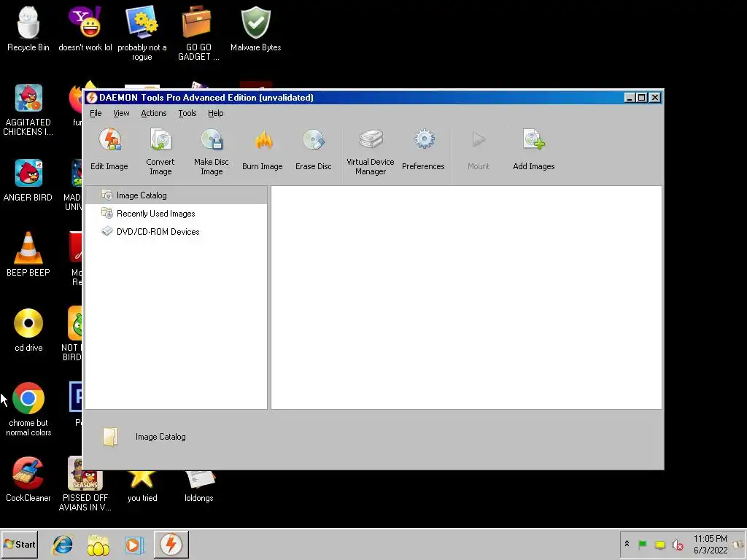
Task: Open the Tools menu
Action: click(x=187, y=113)
